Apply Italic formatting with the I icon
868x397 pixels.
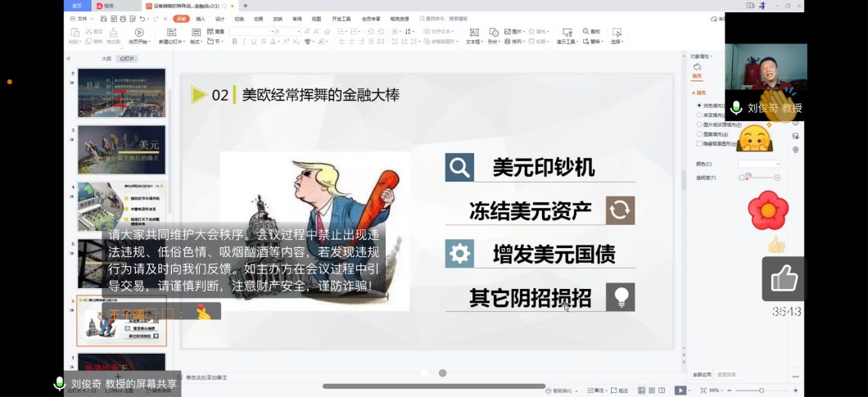coord(244,42)
